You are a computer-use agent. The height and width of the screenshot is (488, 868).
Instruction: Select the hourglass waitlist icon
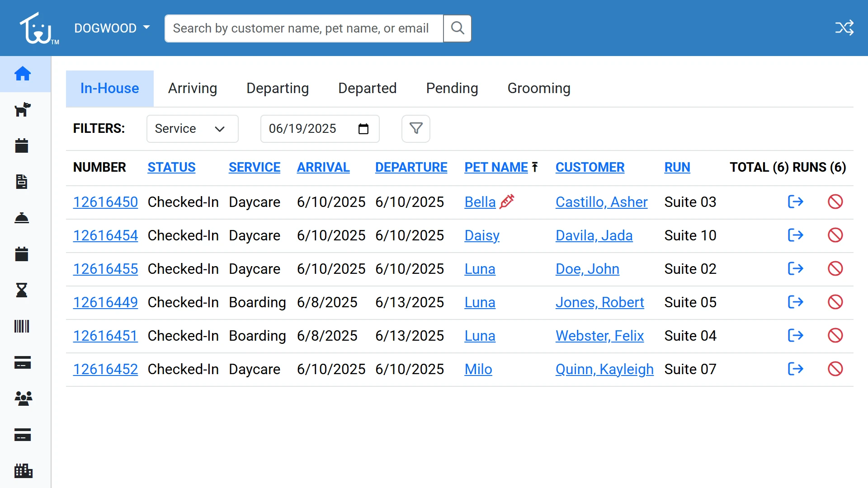point(22,290)
